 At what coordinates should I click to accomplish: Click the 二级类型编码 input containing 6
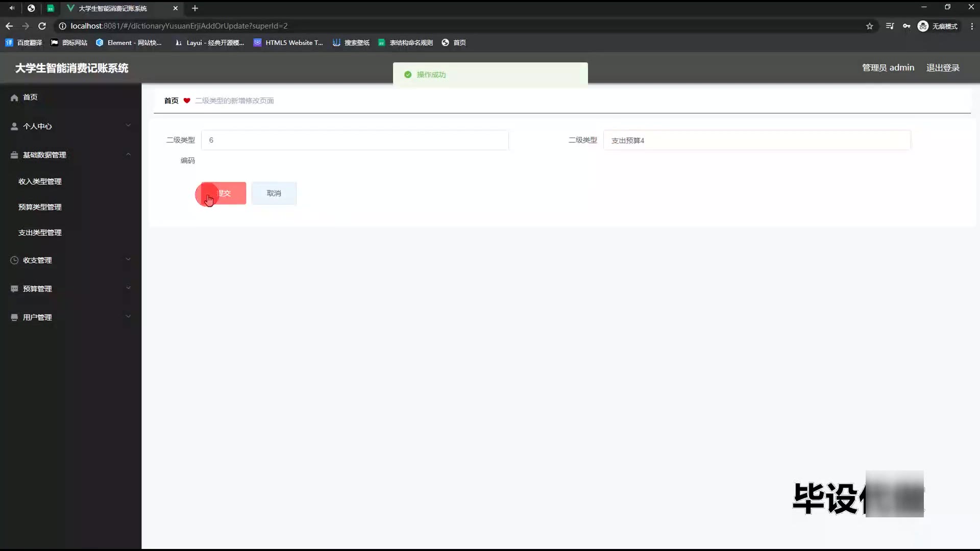355,140
